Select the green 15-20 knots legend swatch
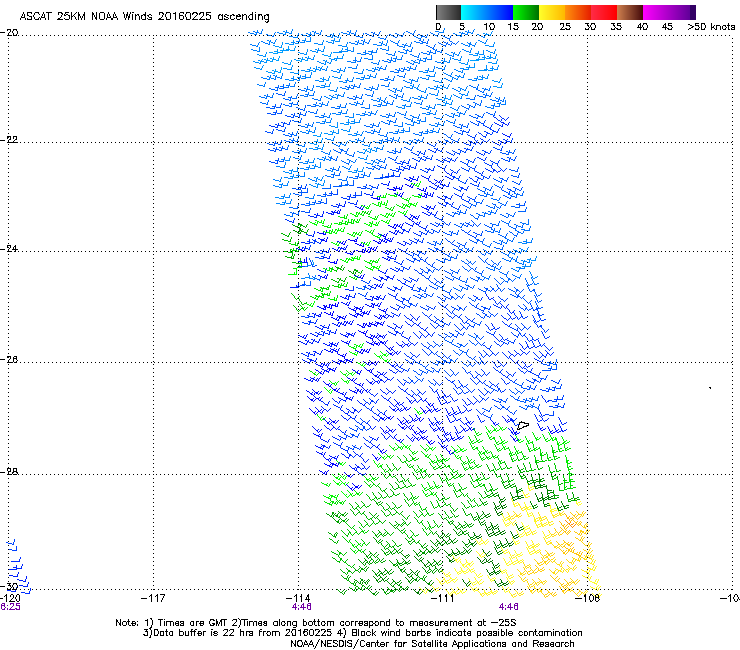The height and width of the screenshot is (650, 740). [x=526, y=12]
